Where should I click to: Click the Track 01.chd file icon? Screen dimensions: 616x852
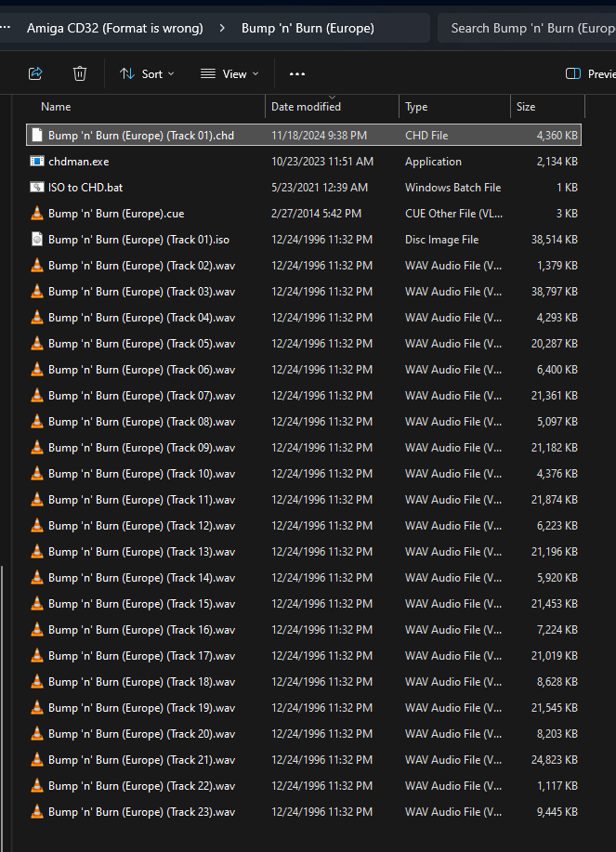tap(37, 135)
